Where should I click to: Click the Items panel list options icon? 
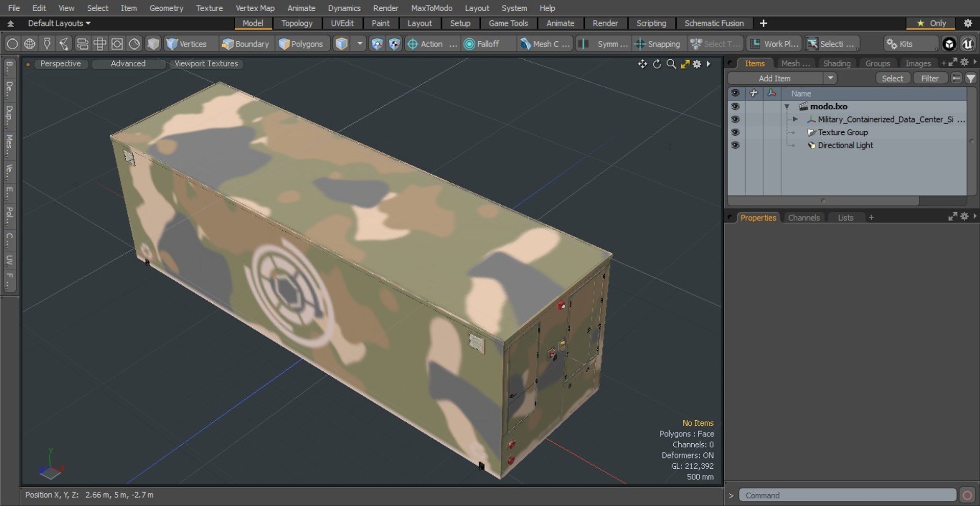957,78
